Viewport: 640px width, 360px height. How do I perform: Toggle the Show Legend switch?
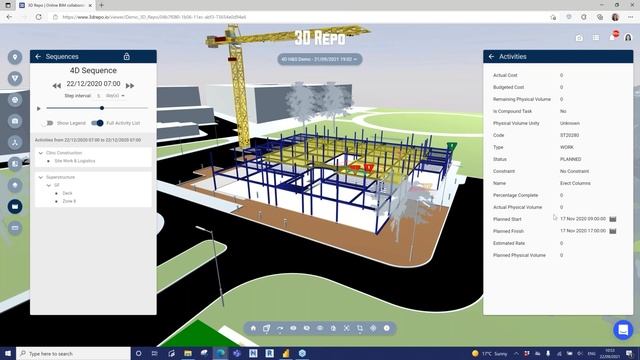[48, 123]
